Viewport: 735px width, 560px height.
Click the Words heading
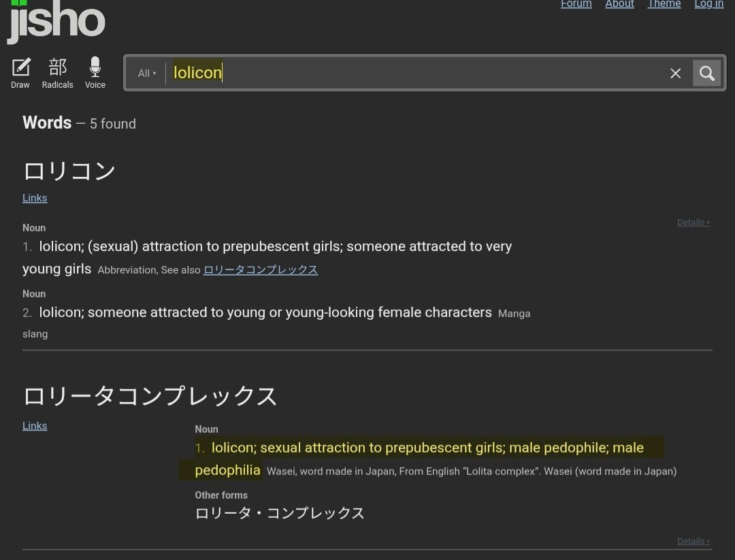click(47, 122)
